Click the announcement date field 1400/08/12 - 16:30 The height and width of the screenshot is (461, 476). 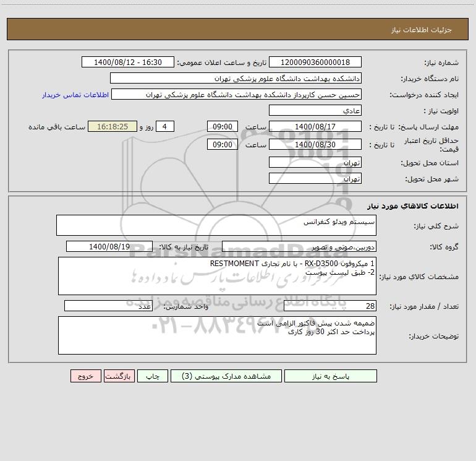tap(128, 62)
